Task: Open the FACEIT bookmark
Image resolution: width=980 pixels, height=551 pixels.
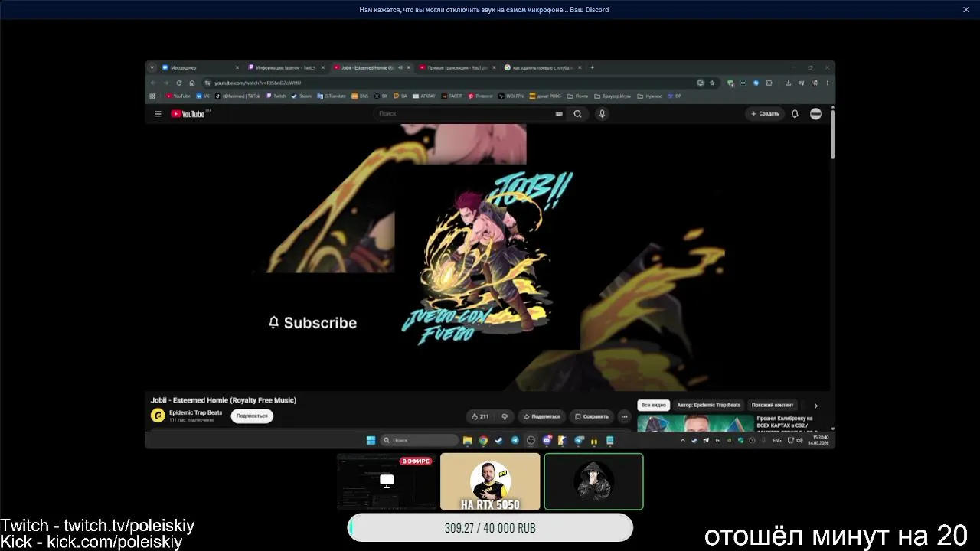Action: click(x=453, y=96)
